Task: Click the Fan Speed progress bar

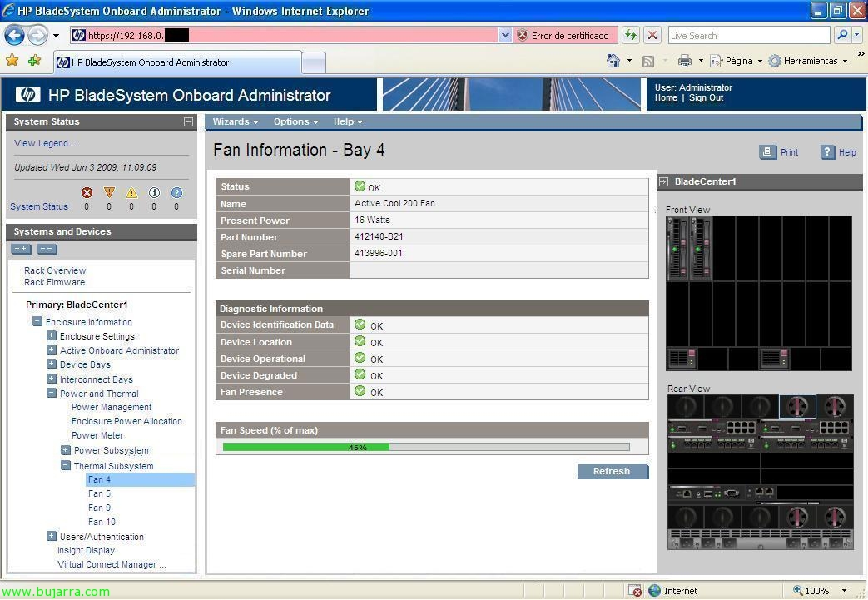Action: pyautogui.click(x=426, y=447)
